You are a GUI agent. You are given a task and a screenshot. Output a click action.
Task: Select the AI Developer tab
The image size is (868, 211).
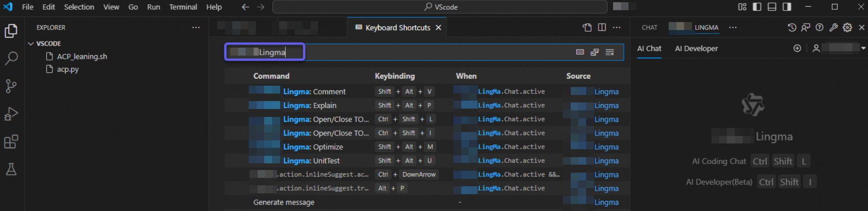[x=696, y=48]
